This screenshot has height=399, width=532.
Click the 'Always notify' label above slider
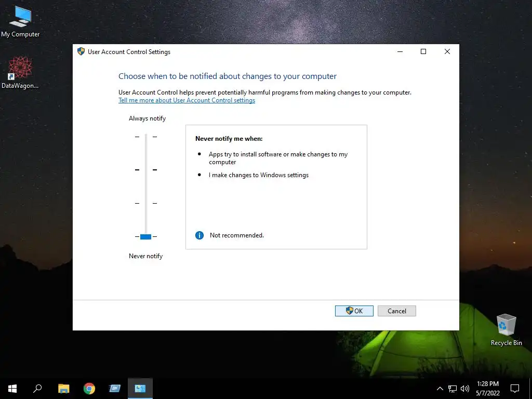pyautogui.click(x=147, y=118)
